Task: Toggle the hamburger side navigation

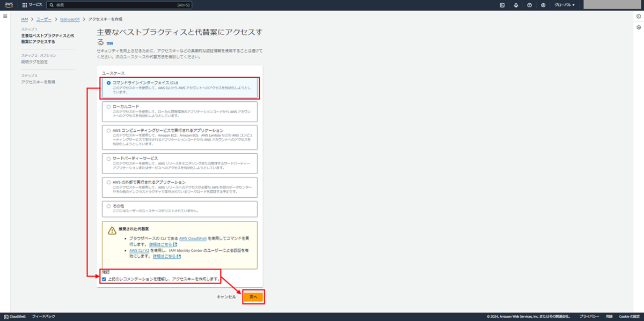Action: 5,17
